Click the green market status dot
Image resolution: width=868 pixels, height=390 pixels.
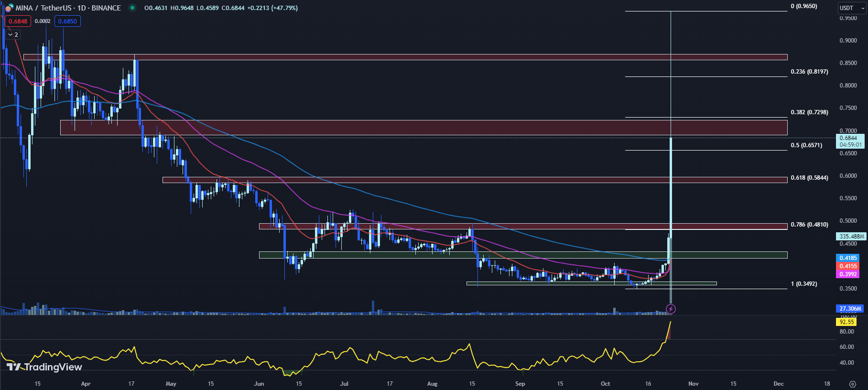[x=132, y=8]
